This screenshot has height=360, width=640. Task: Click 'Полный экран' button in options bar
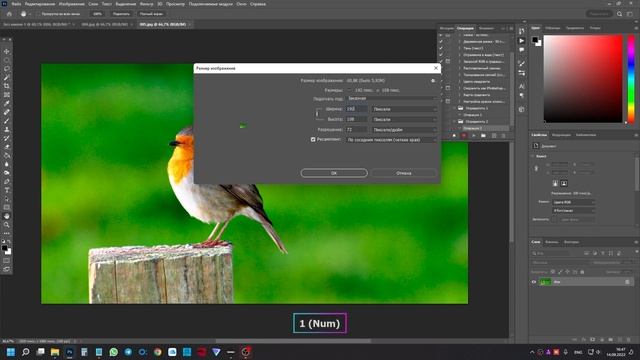click(x=151, y=14)
